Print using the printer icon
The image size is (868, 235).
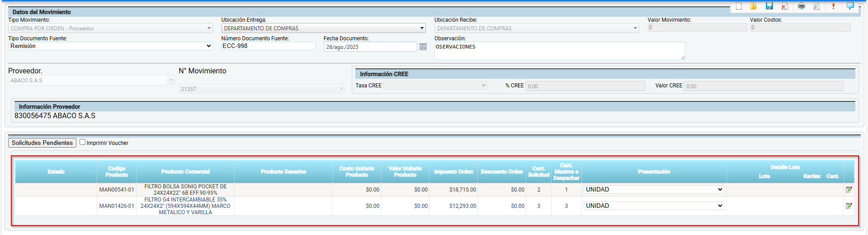(802, 6)
